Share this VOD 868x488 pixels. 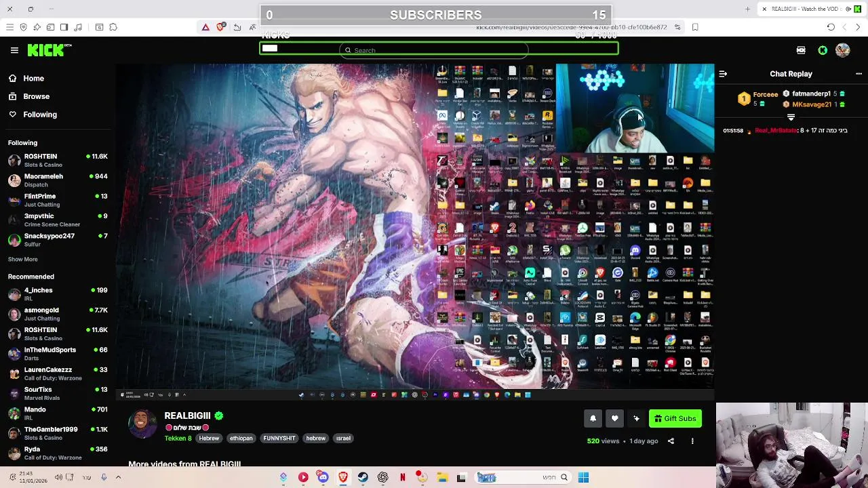point(671,441)
